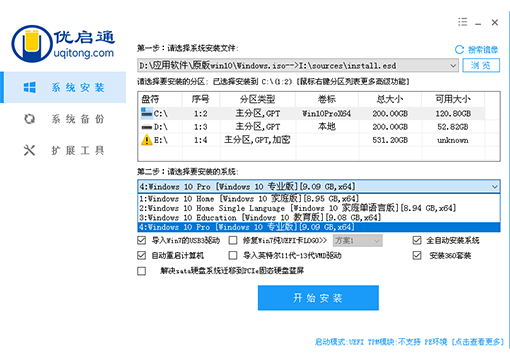
Task: Collapse the Windows edition dropdown arrow
Action: point(495,186)
